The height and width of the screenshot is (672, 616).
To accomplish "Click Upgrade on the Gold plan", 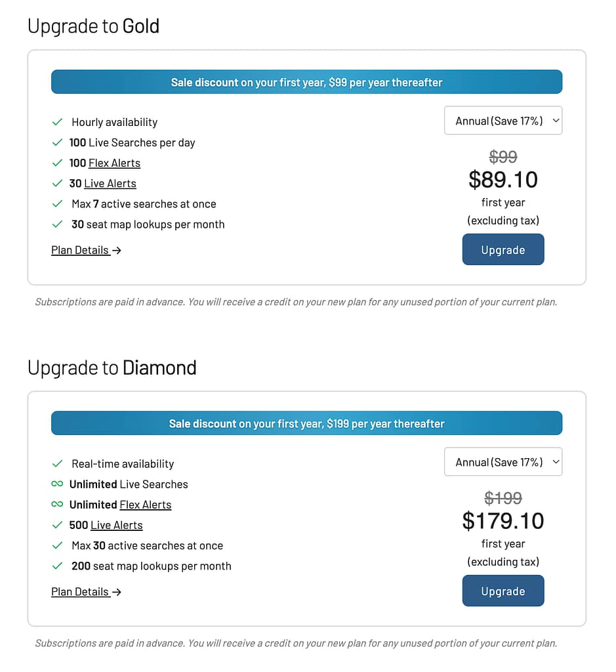I will [503, 249].
